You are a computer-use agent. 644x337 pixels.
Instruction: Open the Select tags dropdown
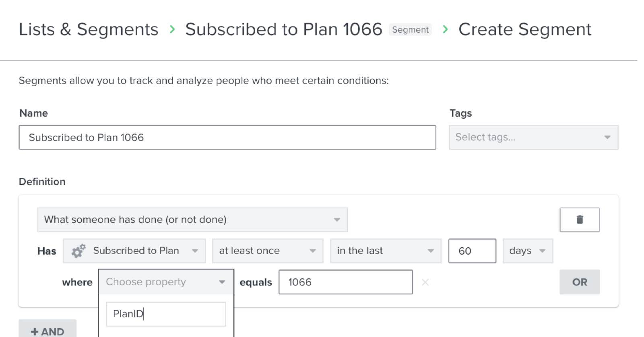tap(533, 138)
